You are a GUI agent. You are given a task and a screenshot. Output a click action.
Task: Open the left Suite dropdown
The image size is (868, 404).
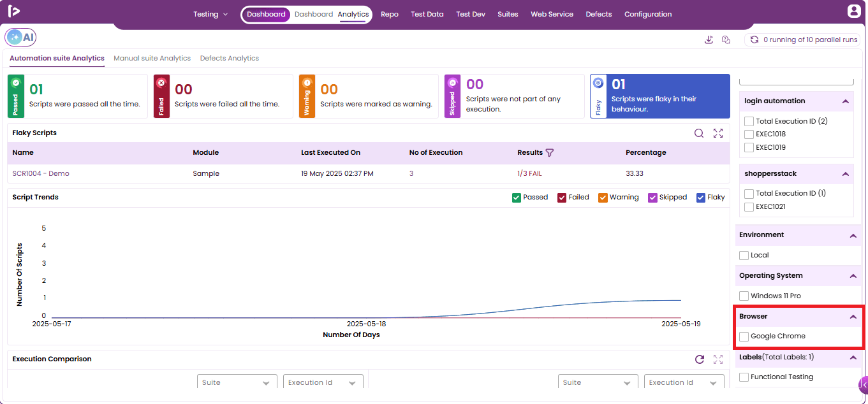[x=237, y=382]
